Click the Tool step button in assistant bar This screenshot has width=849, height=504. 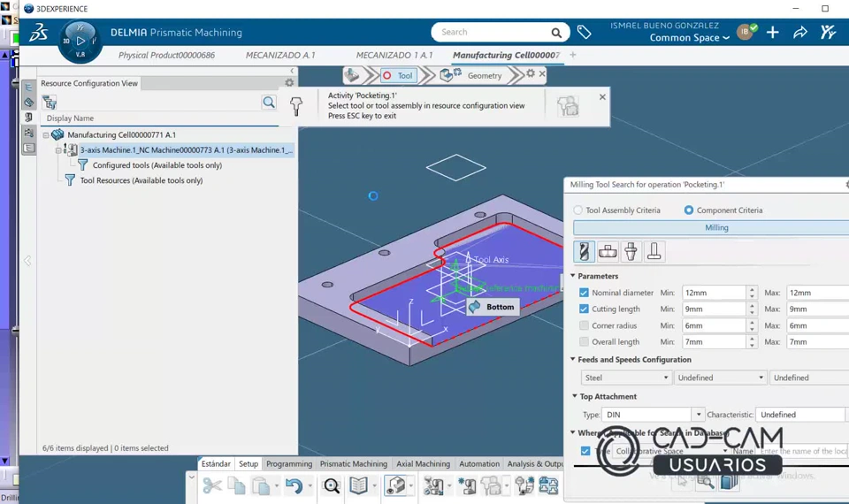click(x=399, y=75)
